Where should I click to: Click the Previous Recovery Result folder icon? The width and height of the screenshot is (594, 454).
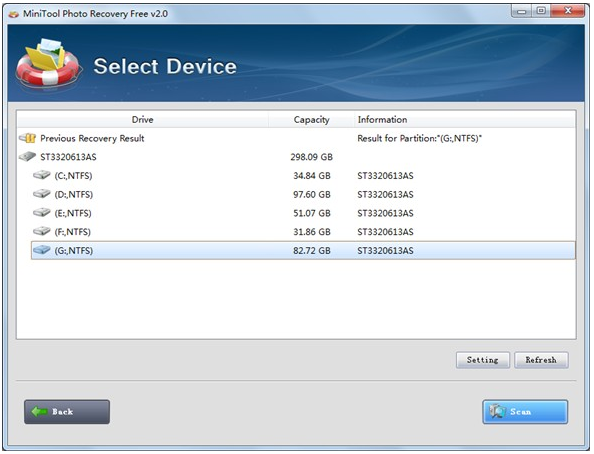[x=27, y=138]
